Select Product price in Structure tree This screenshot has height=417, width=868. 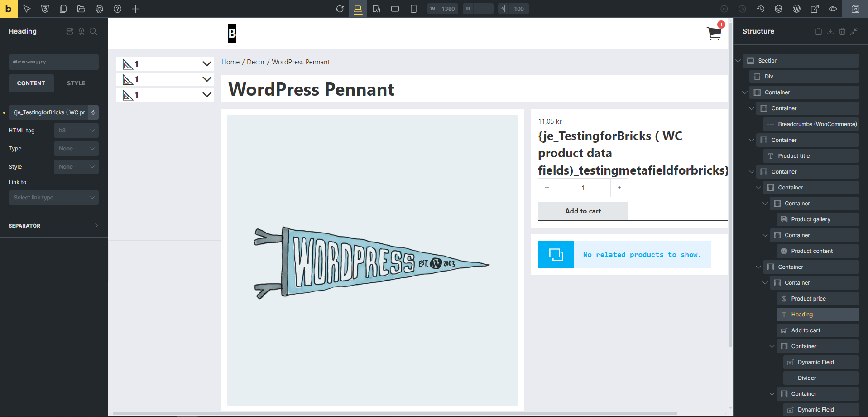pyautogui.click(x=818, y=299)
